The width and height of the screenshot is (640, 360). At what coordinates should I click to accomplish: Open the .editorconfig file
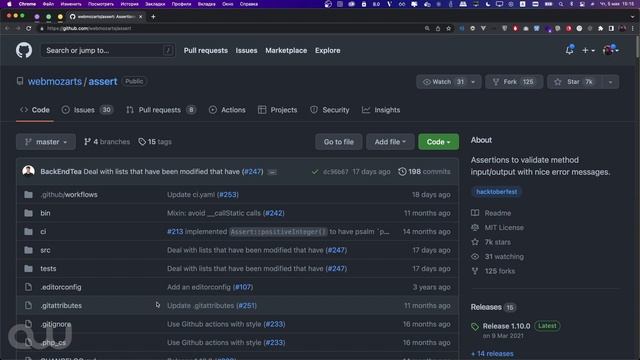click(61, 287)
